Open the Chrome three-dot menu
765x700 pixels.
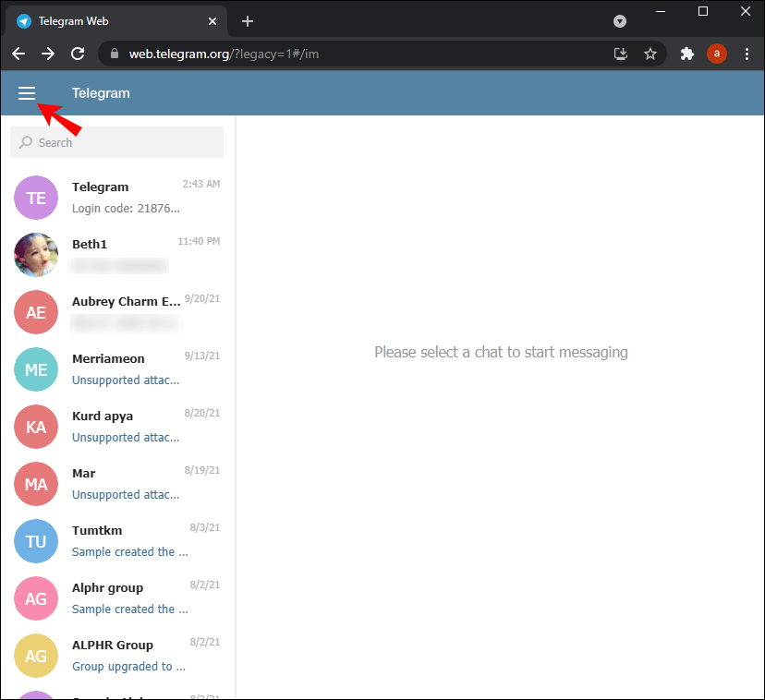(x=747, y=54)
